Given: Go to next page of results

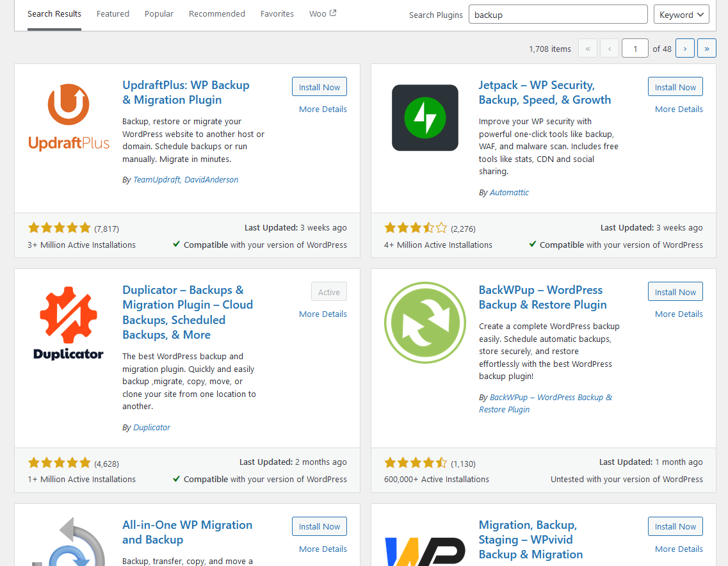Looking at the screenshot, I should (684, 49).
